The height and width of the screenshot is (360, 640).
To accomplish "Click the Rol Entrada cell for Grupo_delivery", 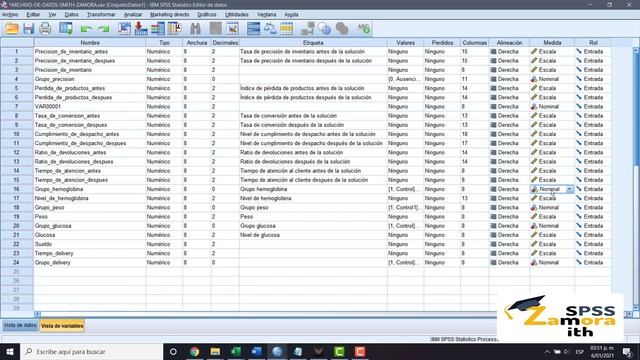I will [593, 262].
